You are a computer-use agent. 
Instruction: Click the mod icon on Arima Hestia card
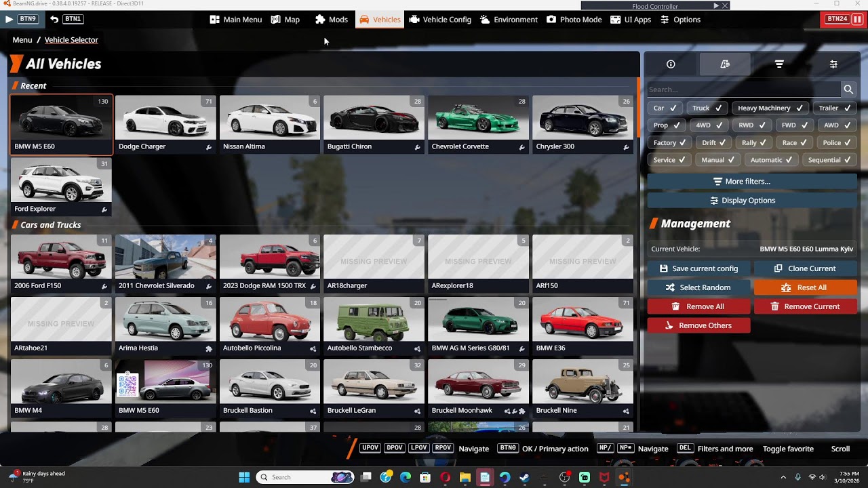208,348
